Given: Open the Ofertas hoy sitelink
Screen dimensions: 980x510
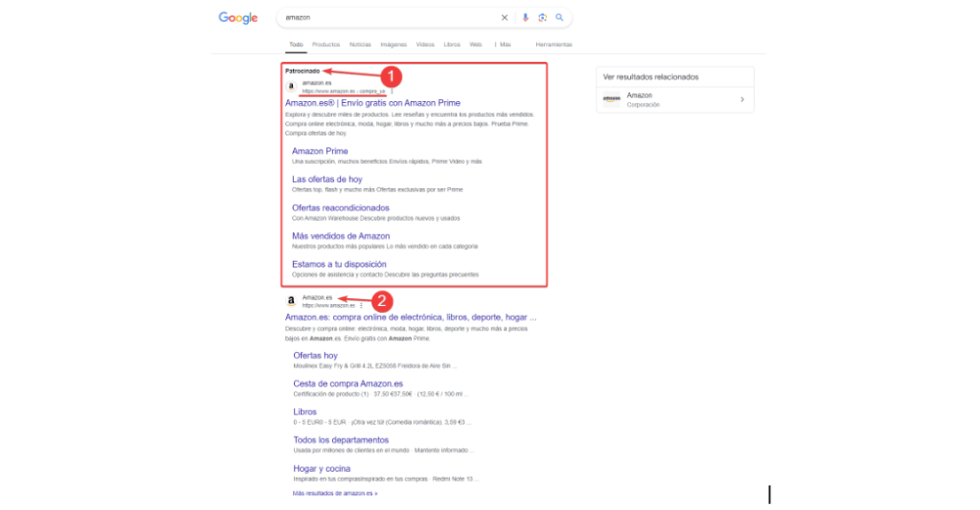Looking at the screenshot, I should click(x=315, y=355).
